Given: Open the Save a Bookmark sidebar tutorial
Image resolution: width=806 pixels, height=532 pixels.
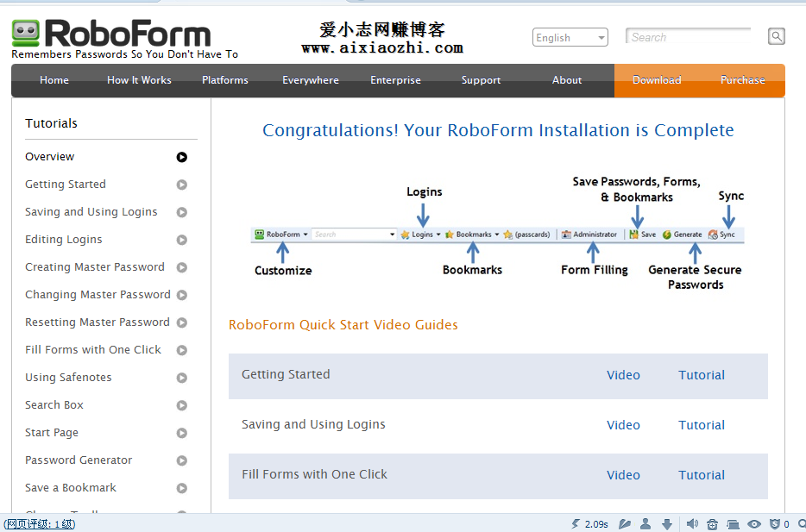Looking at the screenshot, I should (71, 488).
